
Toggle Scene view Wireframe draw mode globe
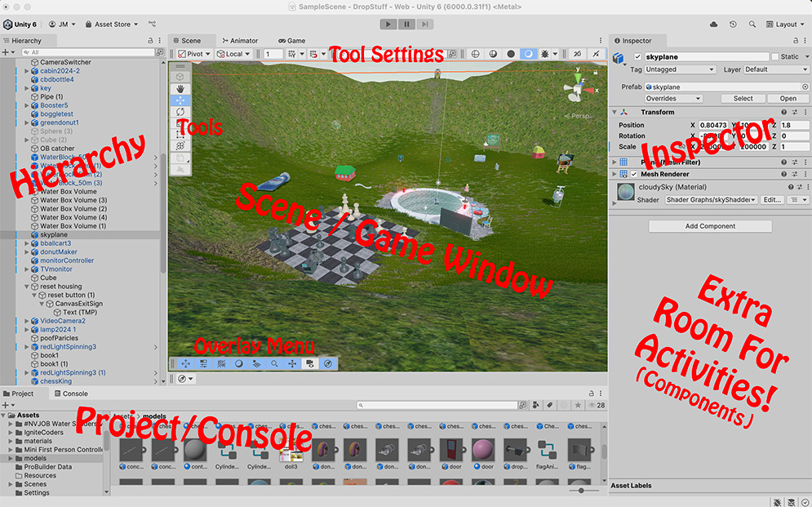[475, 54]
